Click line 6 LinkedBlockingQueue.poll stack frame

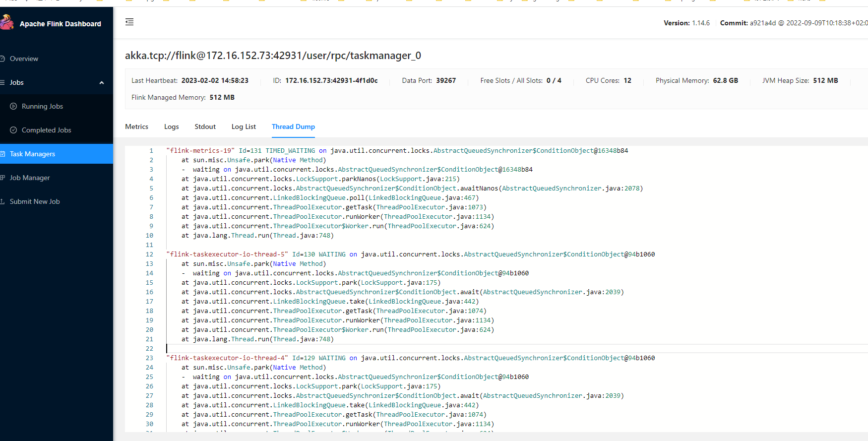[x=330, y=197]
